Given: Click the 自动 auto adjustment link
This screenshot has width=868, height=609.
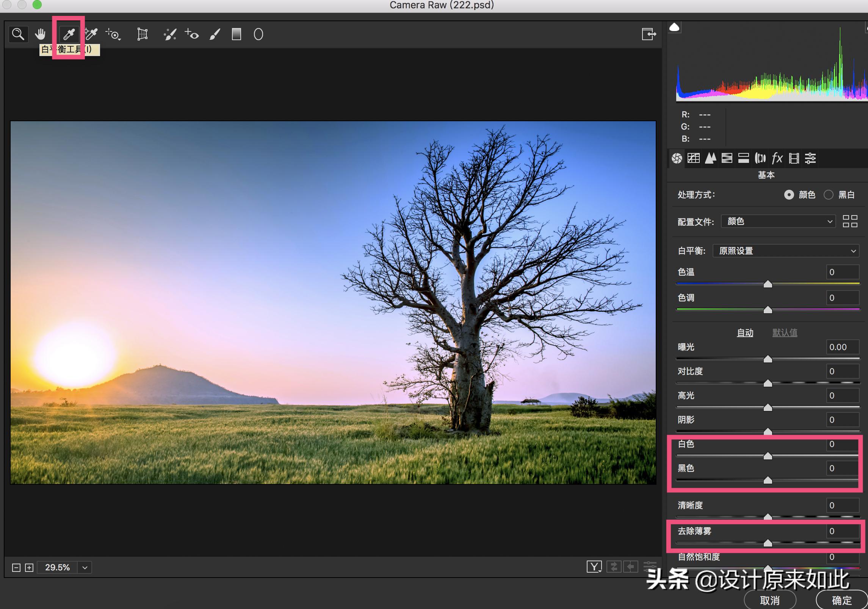Looking at the screenshot, I should tap(745, 333).
